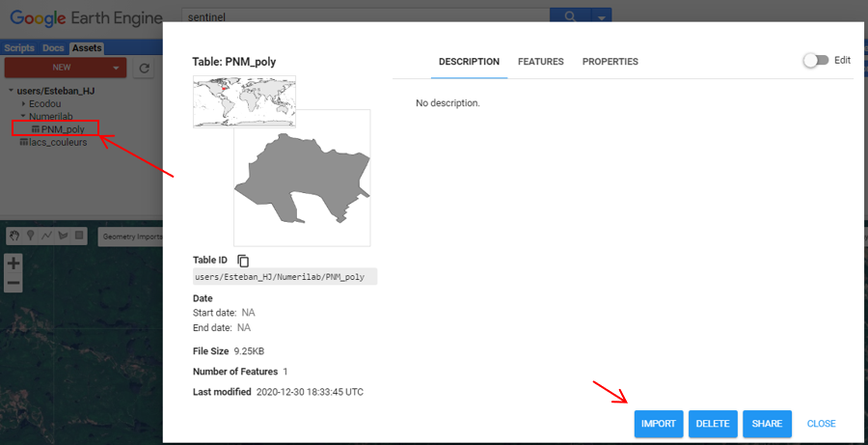Open the Scripts tab
This screenshot has width=868, height=445.
[19, 48]
